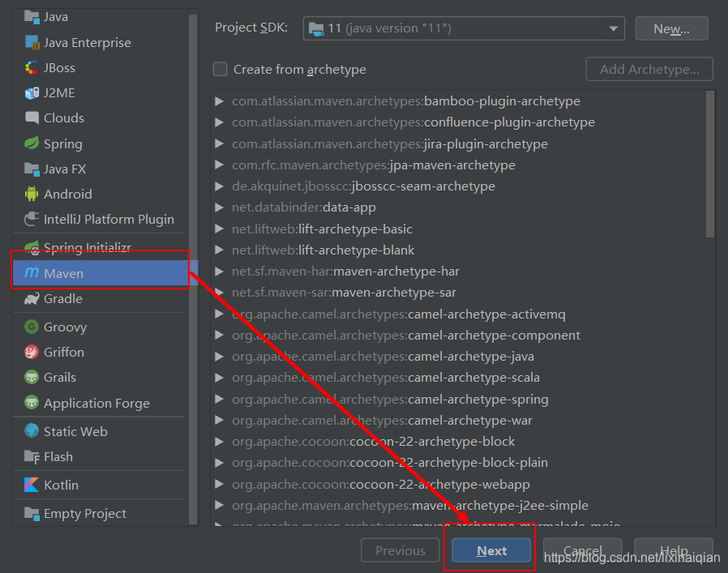Expand jpa-maven-archetype node

tap(219, 165)
